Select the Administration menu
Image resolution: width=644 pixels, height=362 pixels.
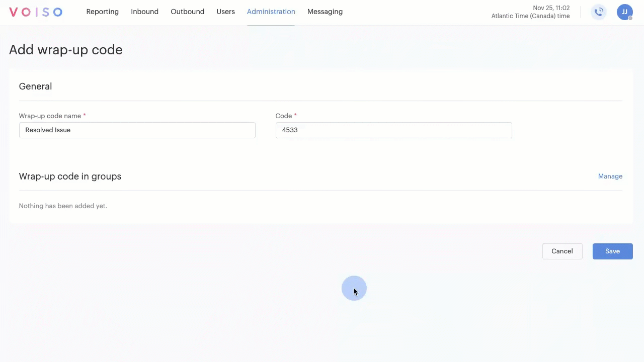point(271,12)
